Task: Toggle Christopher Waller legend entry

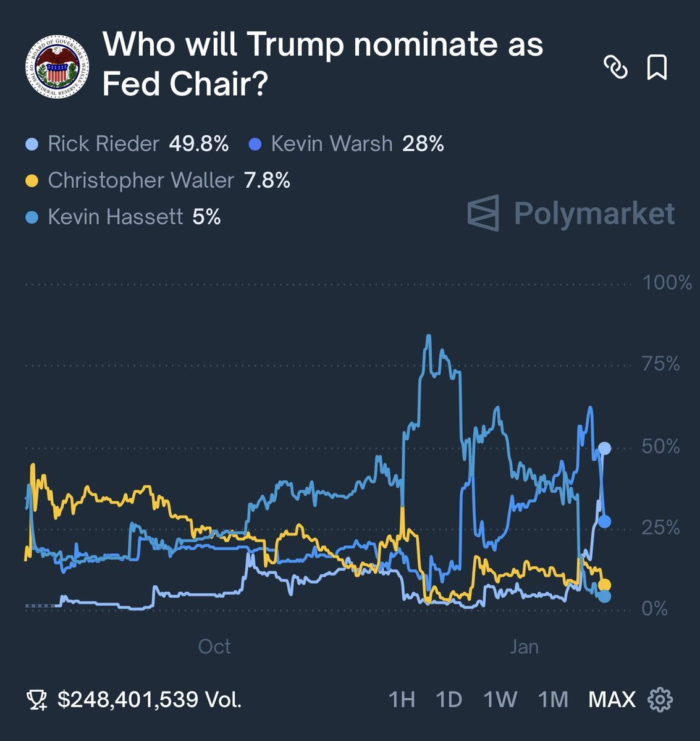Action: click(x=158, y=180)
